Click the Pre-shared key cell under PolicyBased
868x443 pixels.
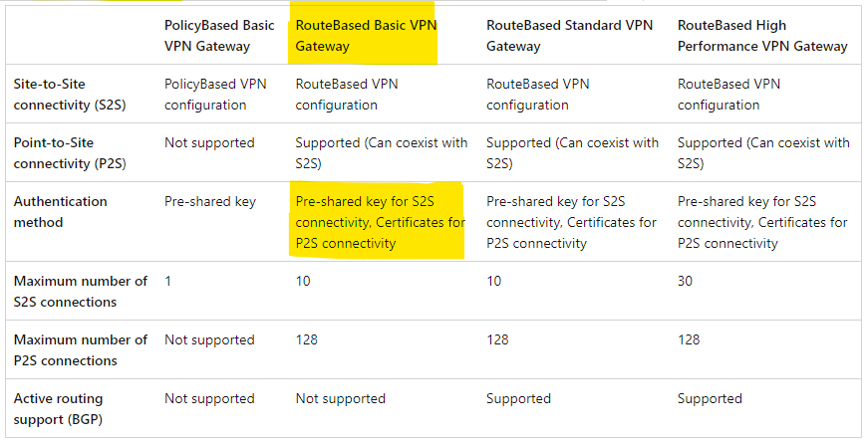click(x=210, y=201)
